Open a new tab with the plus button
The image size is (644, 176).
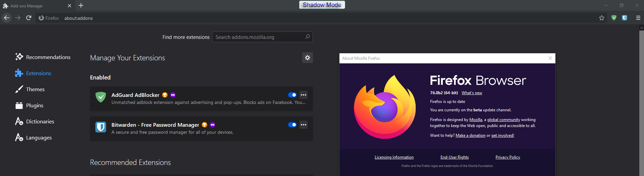click(x=81, y=5)
